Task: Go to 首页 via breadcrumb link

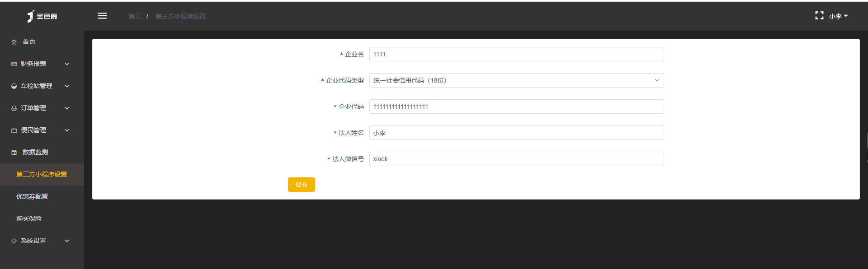Action: (x=135, y=16)
